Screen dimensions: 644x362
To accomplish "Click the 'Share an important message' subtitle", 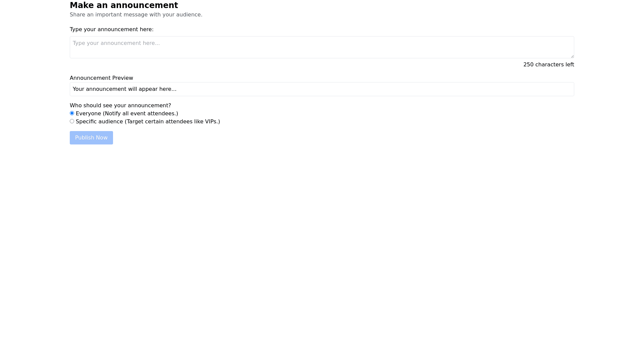I will (136, 15).
